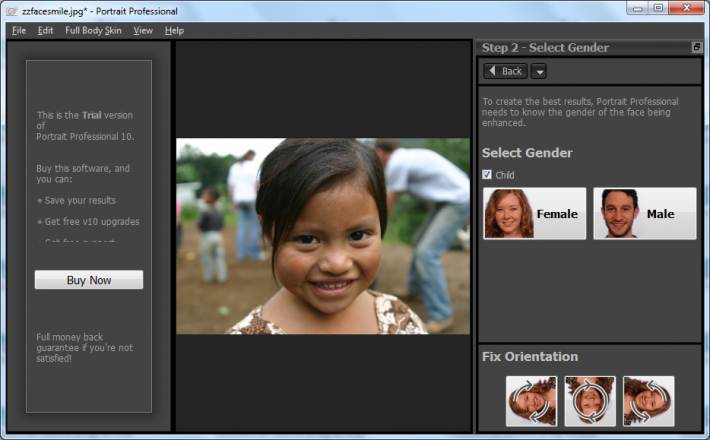Open dropdown arrow next to Back
The height and width of the screenshot is (440, 710).
pyautogui.click(x=539, y=72)
